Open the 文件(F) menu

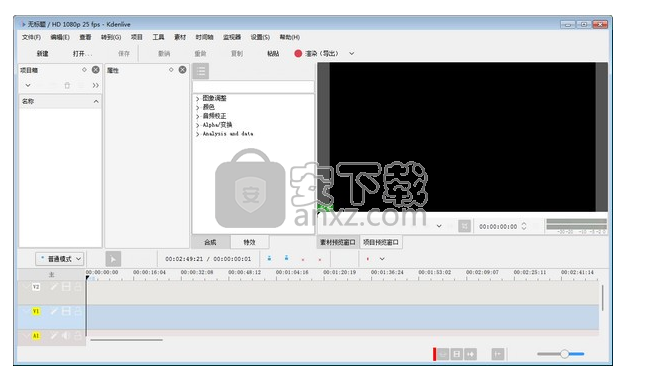[x=31, y=37]
